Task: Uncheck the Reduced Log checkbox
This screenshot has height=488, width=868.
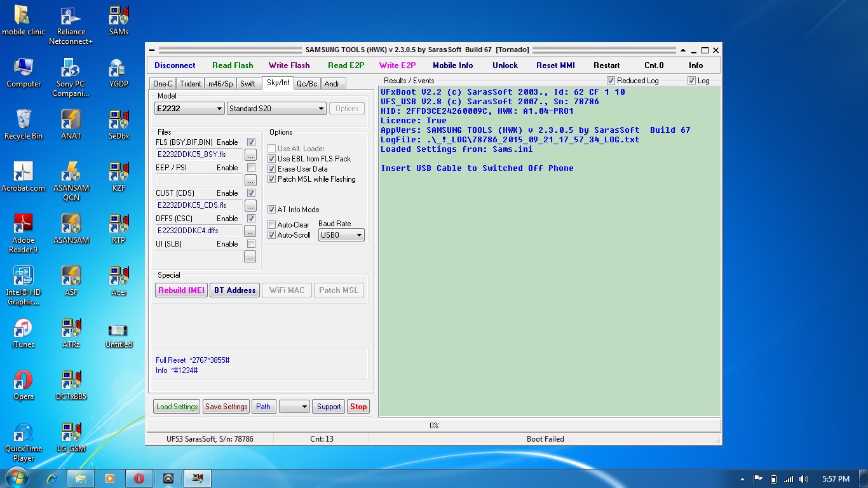Action: (611, 81)
